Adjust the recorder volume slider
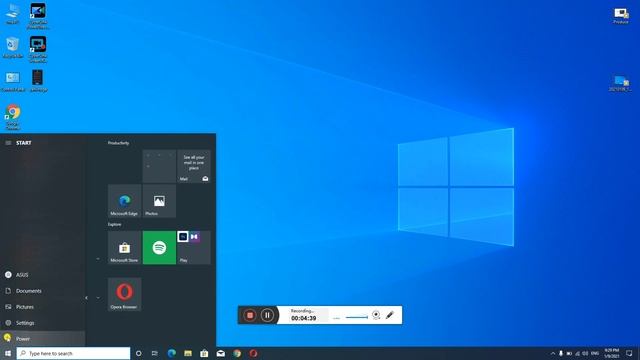This screenshot has height=360, width=640. pyautogui.click(x=356, y=317)
